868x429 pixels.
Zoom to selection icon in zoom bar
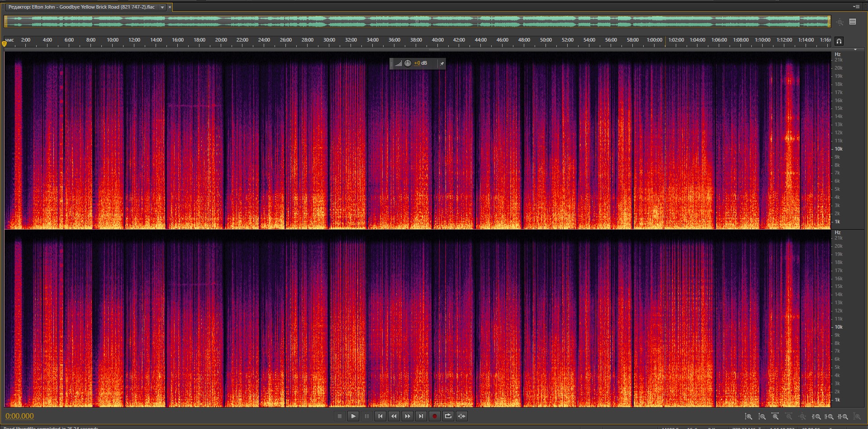tap(843, 416)
